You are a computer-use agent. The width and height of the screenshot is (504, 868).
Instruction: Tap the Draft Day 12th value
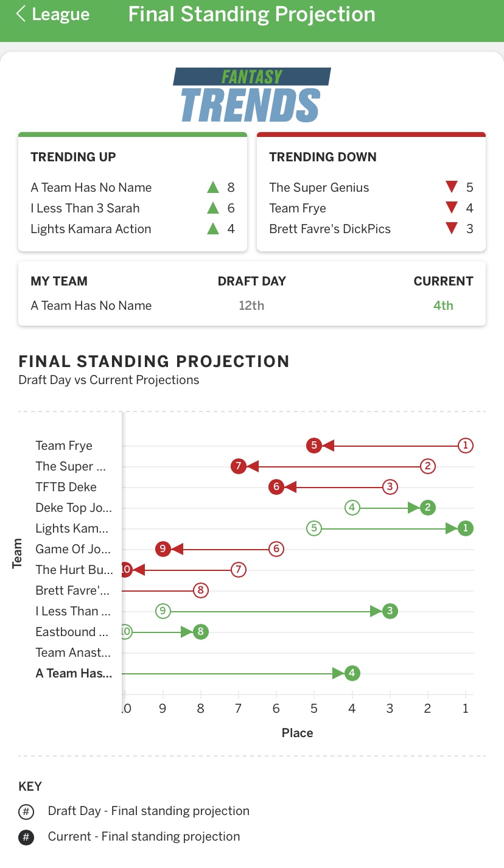251,306
